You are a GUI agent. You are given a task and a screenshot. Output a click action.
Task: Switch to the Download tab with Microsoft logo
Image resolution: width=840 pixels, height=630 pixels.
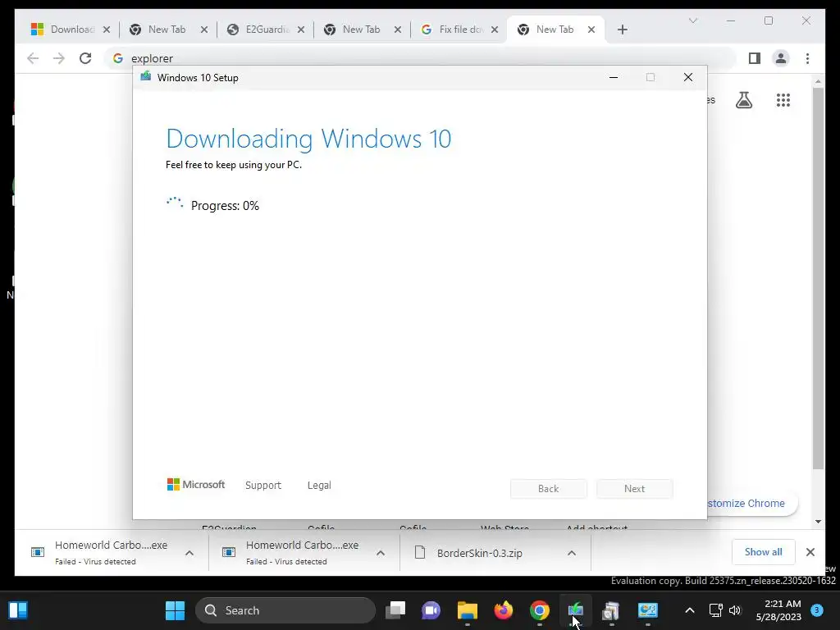point(62,30)
